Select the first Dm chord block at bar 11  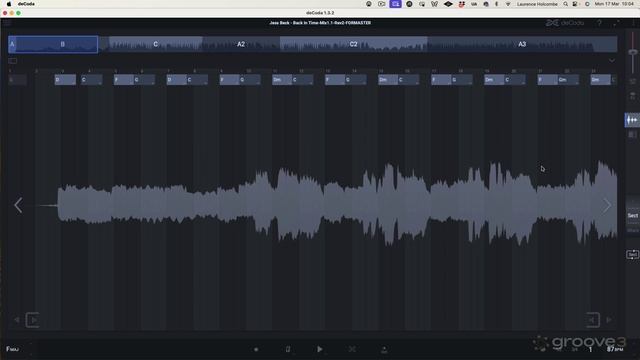pyautogui.click(x=282, y=80)
